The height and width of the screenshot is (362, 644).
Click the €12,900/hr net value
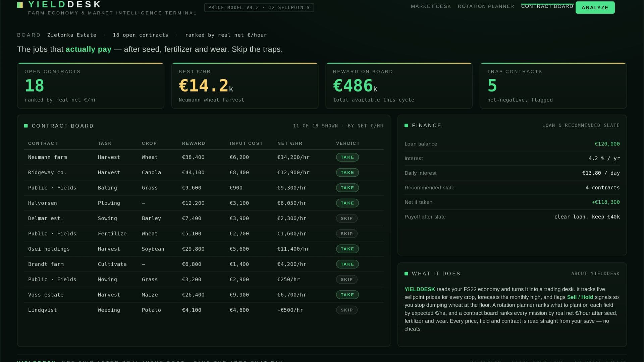pos(293,173)
